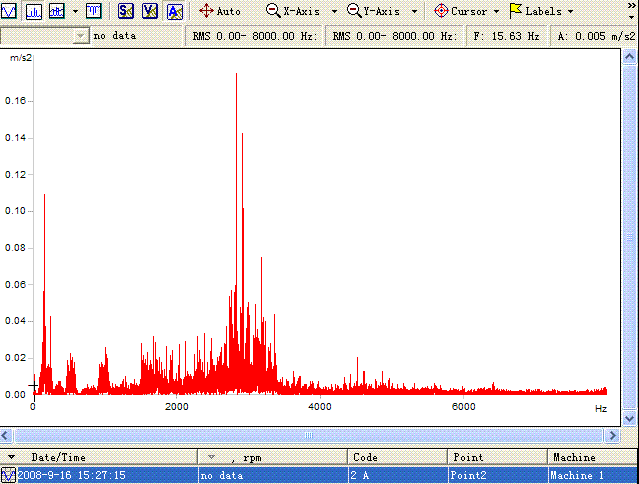Sort by Point column header
Viewport: 639px width, 484px height.
pos(498,457)
